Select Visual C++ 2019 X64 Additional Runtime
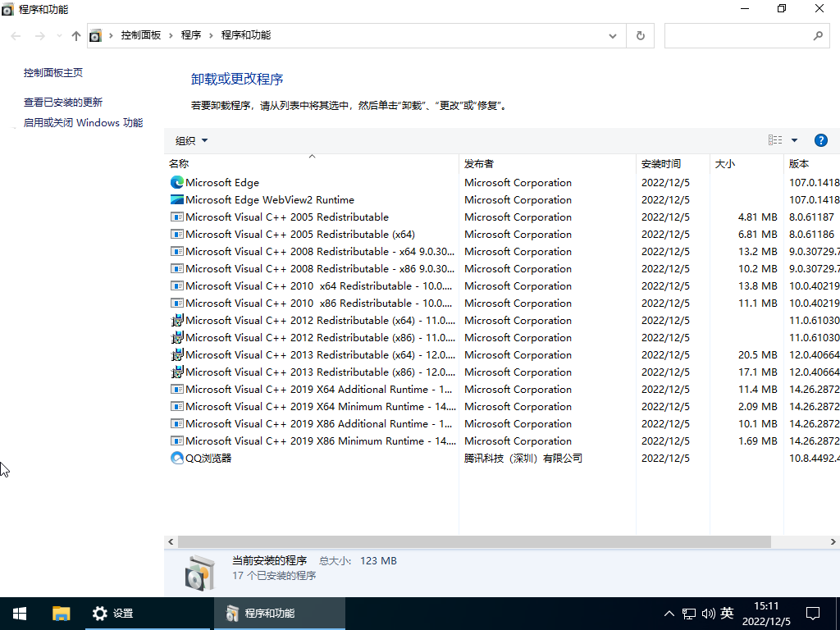840x630 pixels. click(502, 389)
